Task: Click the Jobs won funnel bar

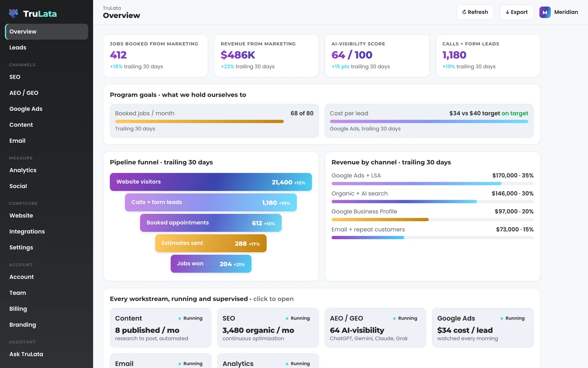Action: (211, 264)
